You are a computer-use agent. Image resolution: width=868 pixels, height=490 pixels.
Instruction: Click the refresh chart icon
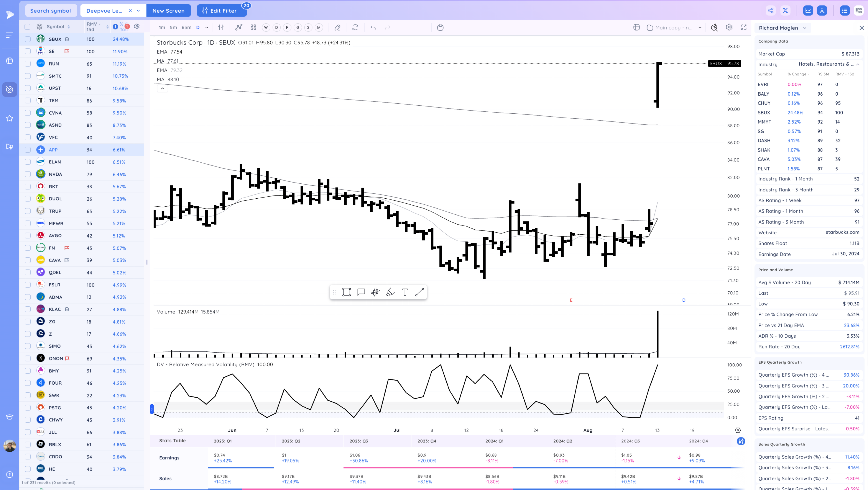355,28
